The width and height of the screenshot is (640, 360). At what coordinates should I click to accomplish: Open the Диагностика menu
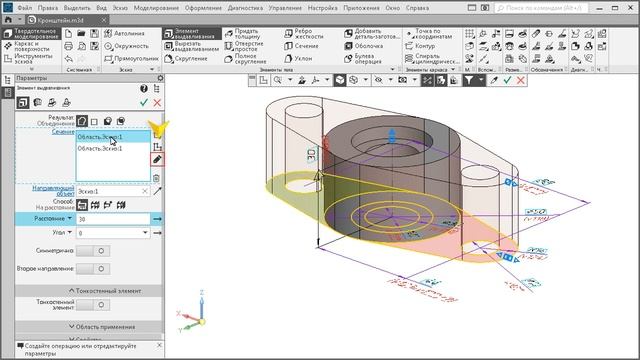click(245, 8)
